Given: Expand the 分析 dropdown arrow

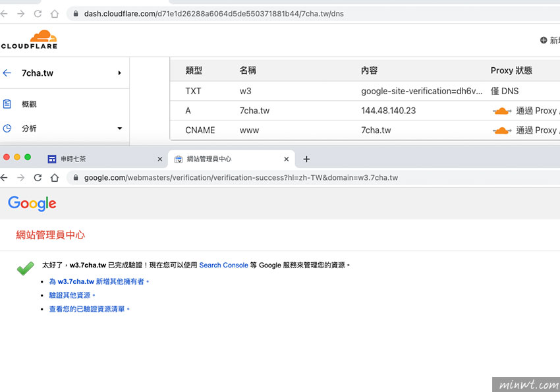Looking at the screenshot, I should [120, 128].
